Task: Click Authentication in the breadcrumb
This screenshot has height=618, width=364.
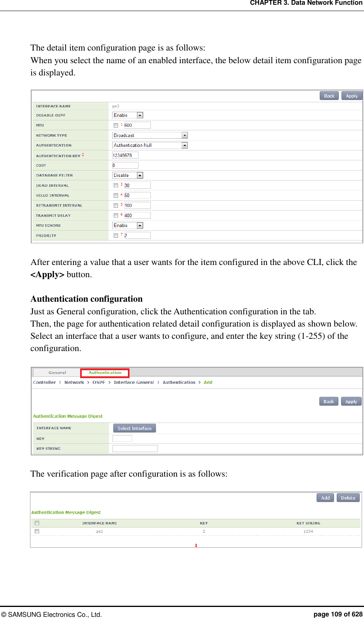Action: point(179,382)
